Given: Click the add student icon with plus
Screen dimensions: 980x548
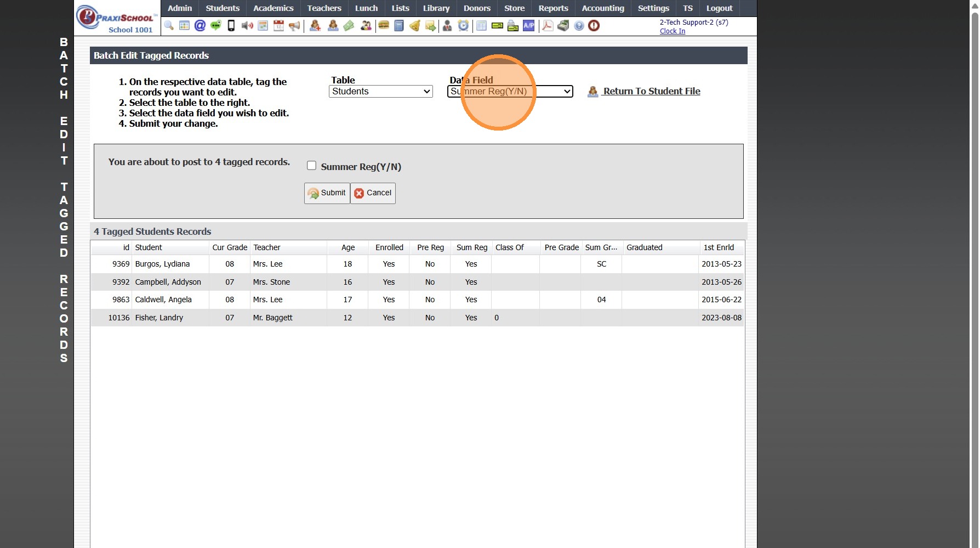Looking at the screenshot, I should pyautogui.click(x=315, y=26).
